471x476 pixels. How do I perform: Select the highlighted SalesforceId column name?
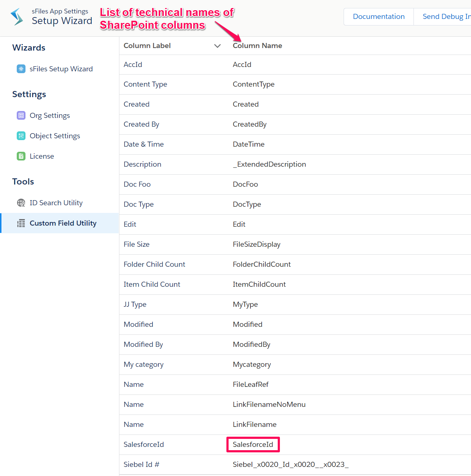pyautogui.click(x=253, y=444)
